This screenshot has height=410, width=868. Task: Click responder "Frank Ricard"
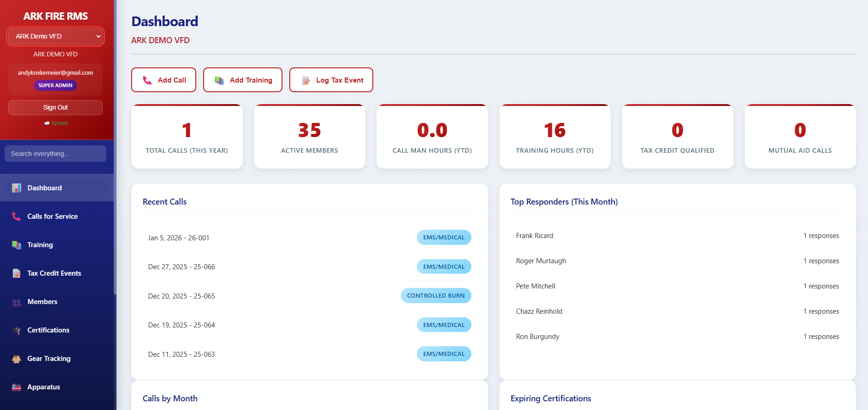point(535,236)
